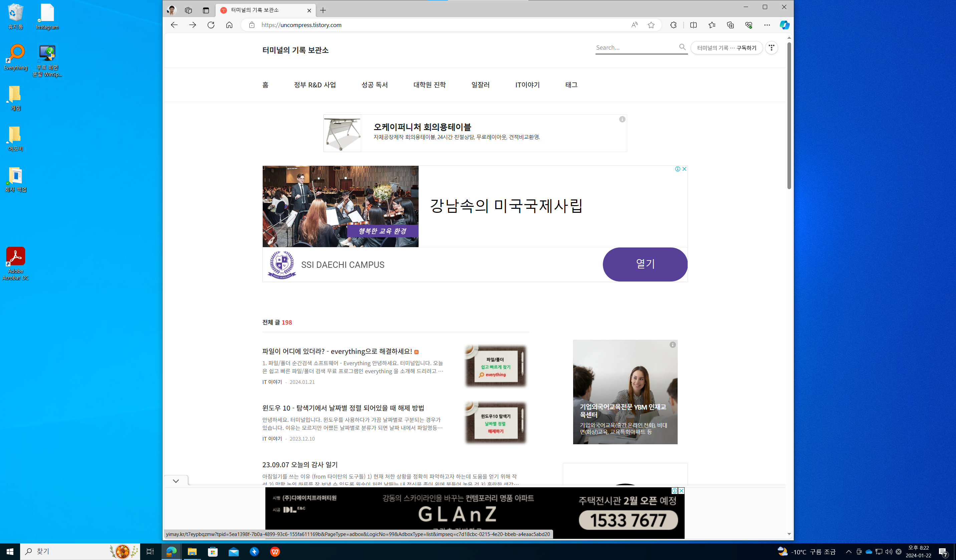Screen dimensions: 956x560
Task: Open the everything file search post link
Action: pyautogui.click(x=337, y=352)
